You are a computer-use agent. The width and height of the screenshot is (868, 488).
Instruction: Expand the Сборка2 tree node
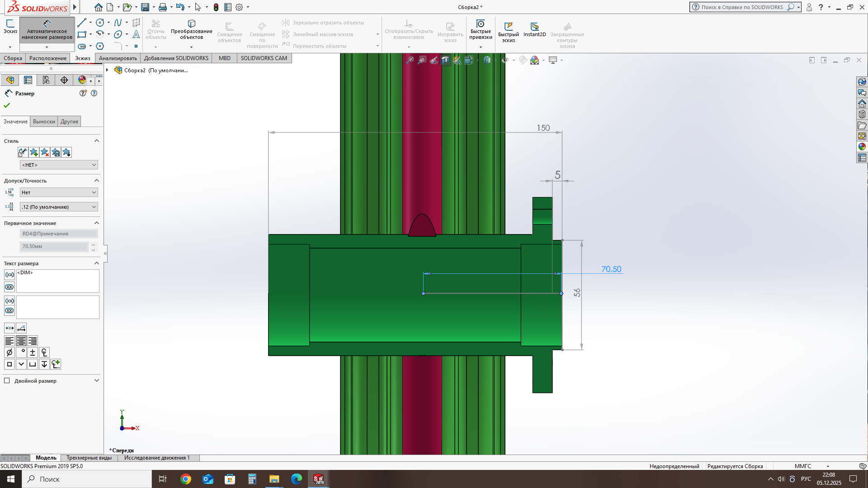point(107,70)
